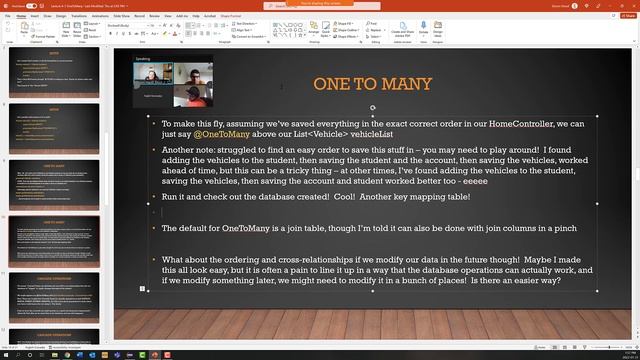Click the rotate handle above the text box
This screenshot has width=640, height=360.
point(372,108)
